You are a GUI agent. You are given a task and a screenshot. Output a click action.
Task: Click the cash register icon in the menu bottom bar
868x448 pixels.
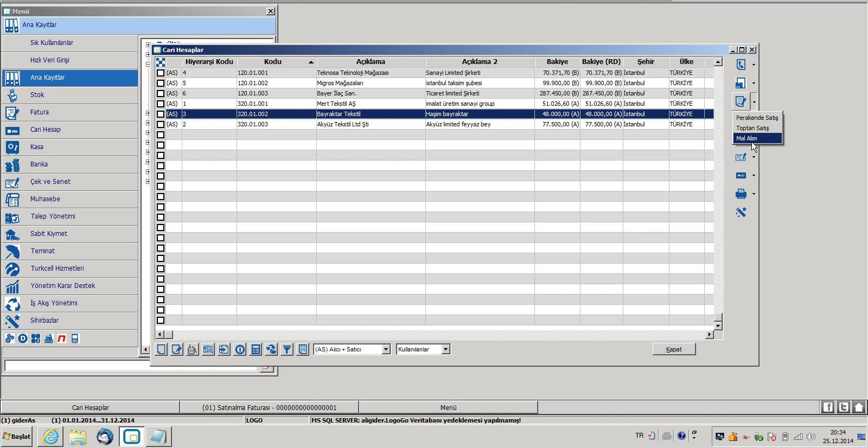point(49,338)
